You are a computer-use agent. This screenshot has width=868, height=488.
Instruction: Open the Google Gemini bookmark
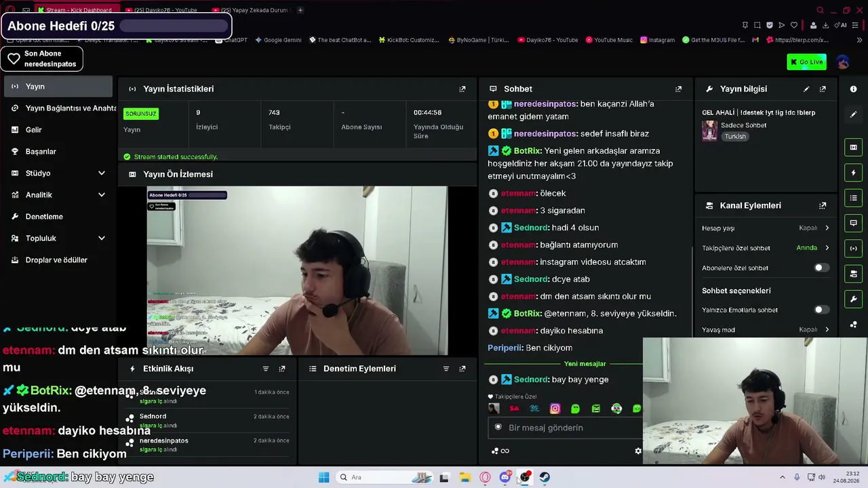click(278, 40)
